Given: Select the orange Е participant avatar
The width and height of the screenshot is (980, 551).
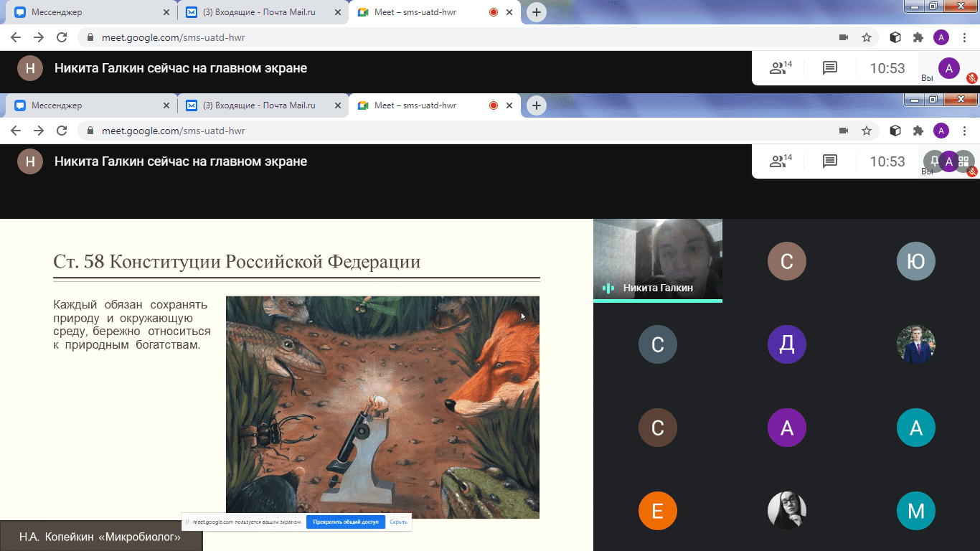Looking at the screenshot, I should point(657,511).
